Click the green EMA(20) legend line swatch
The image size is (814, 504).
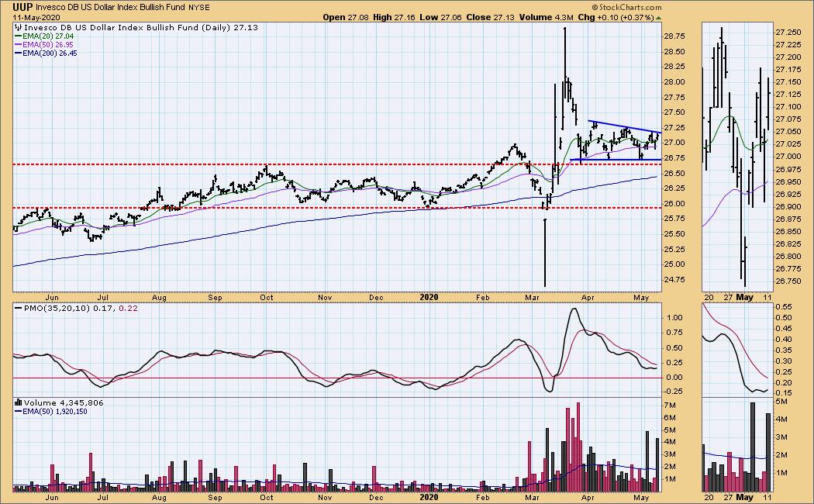pos(18,36)
